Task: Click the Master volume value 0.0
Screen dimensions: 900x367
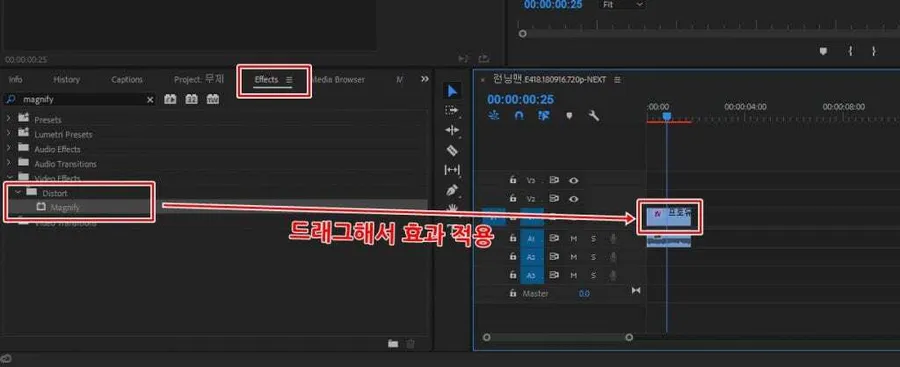Action: 584,293
